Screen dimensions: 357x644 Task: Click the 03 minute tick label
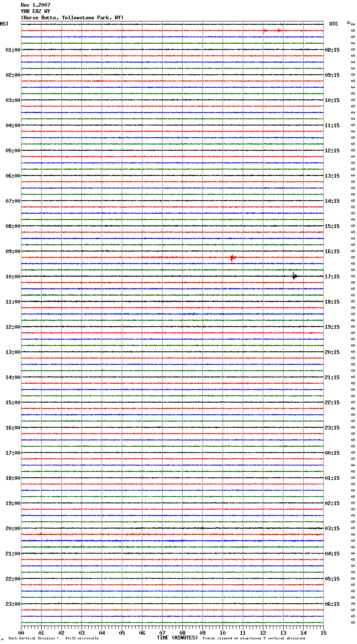pyautogui.click(x=81, y=633)
